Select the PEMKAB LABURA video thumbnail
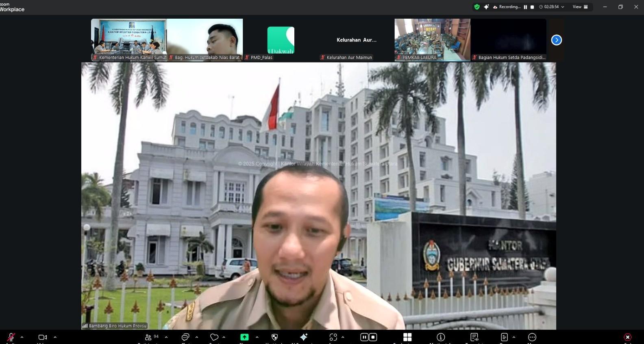This screenshot has width=644, height=344. (x=432, y=39)
